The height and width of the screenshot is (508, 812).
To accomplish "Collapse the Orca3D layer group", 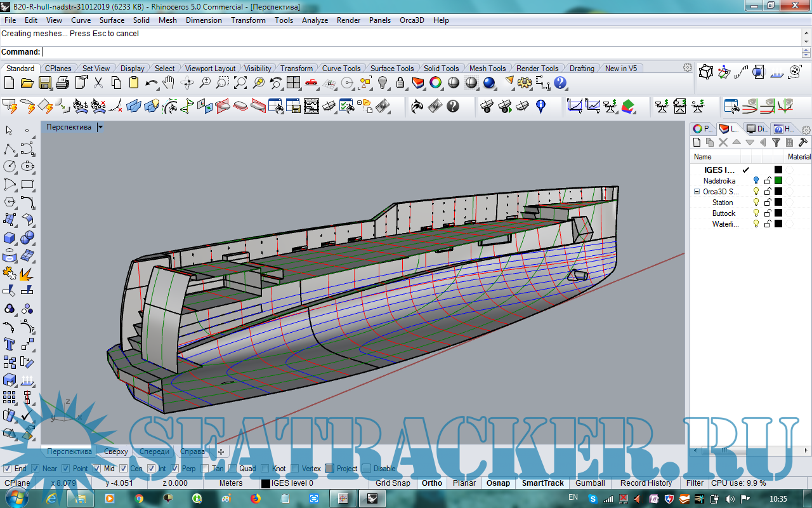I will 696,191.
